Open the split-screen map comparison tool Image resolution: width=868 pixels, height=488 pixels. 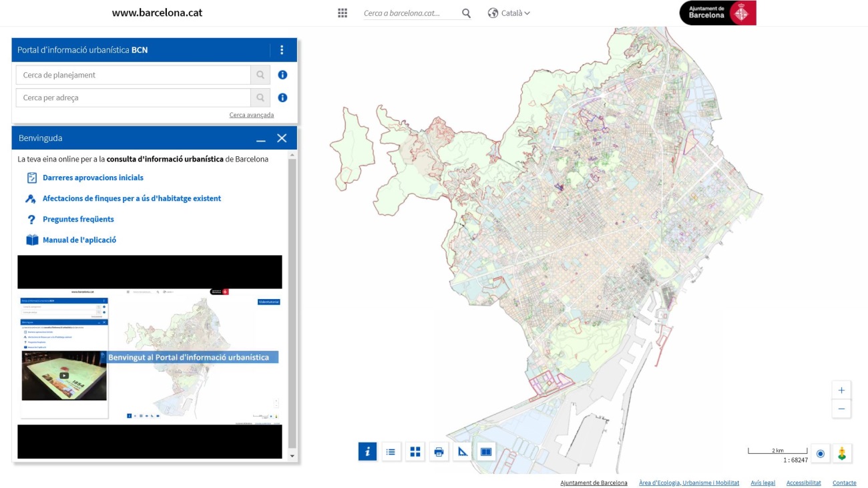click(x=486, y=452)
